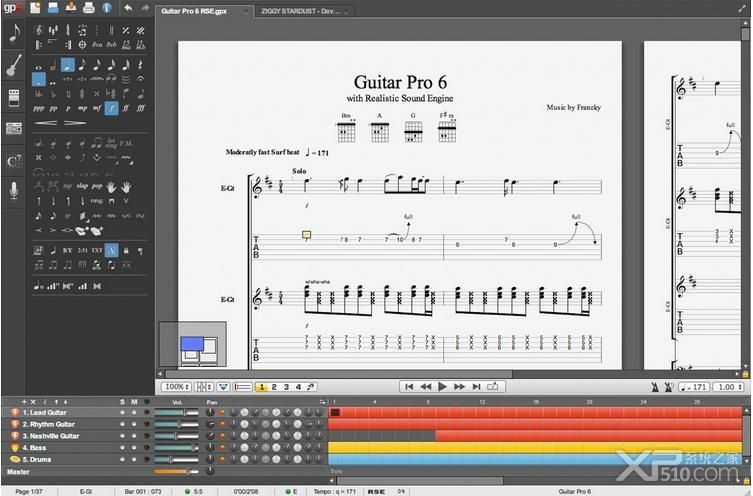This screenshot has height=496, width=753.
Task: Select the fortissimo ff dynamic
Action: [x=126, y=109]
